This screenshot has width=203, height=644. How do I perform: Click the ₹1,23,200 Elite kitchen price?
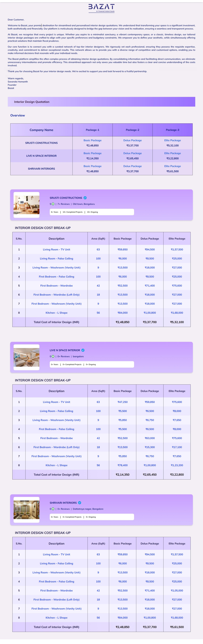[x=177, y=465]
